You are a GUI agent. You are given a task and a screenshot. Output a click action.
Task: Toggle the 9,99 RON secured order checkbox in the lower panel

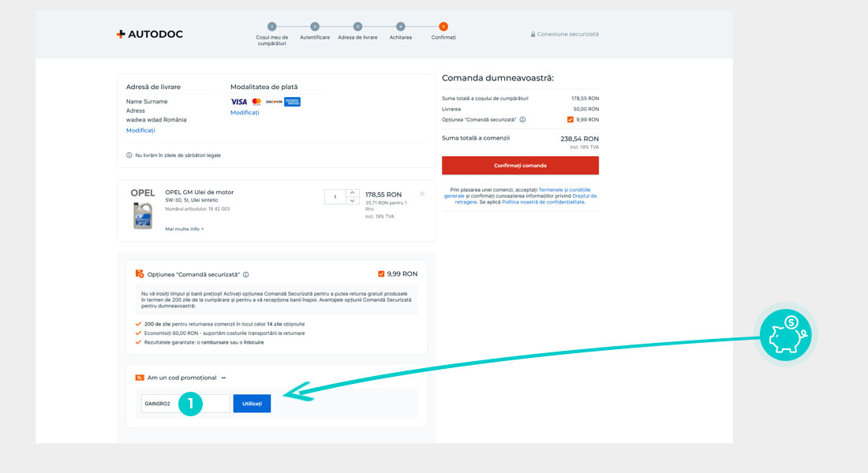click(381, 274)
